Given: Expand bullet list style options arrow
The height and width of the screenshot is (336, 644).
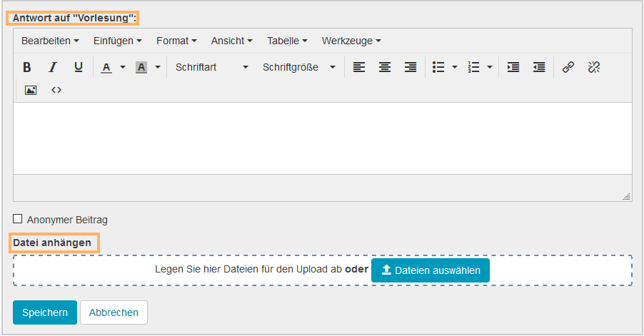Looking at the screenshot, I should tap(455, 67).
